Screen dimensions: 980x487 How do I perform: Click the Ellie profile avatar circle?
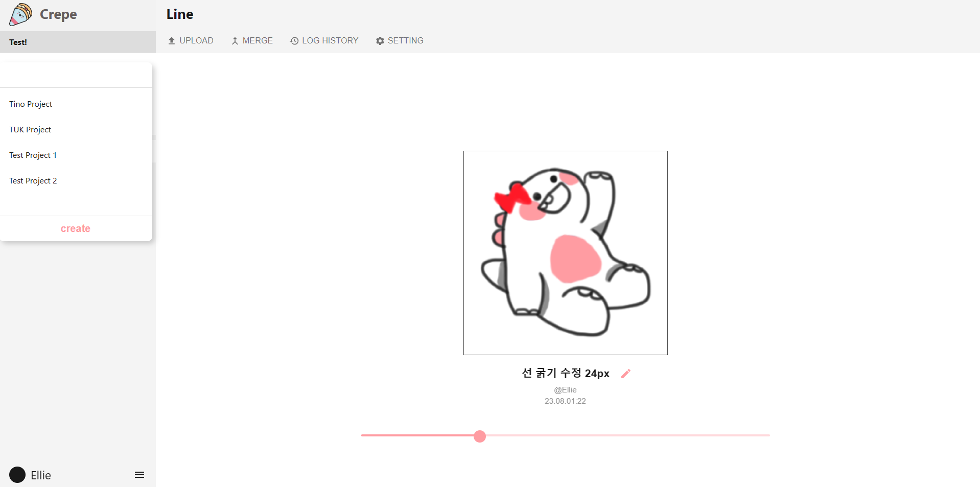click(17, 475)
